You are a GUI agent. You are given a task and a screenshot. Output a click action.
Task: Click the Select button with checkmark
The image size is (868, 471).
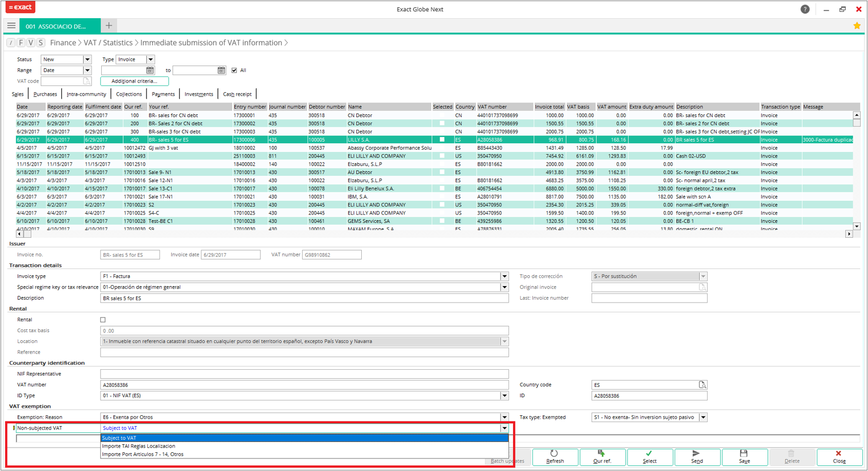coord(650,457)
